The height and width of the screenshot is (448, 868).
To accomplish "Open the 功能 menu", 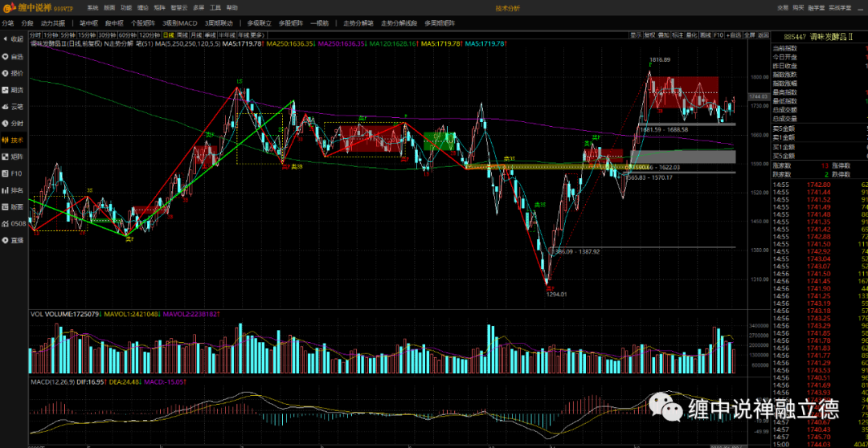I will click(x=126, y=8).
